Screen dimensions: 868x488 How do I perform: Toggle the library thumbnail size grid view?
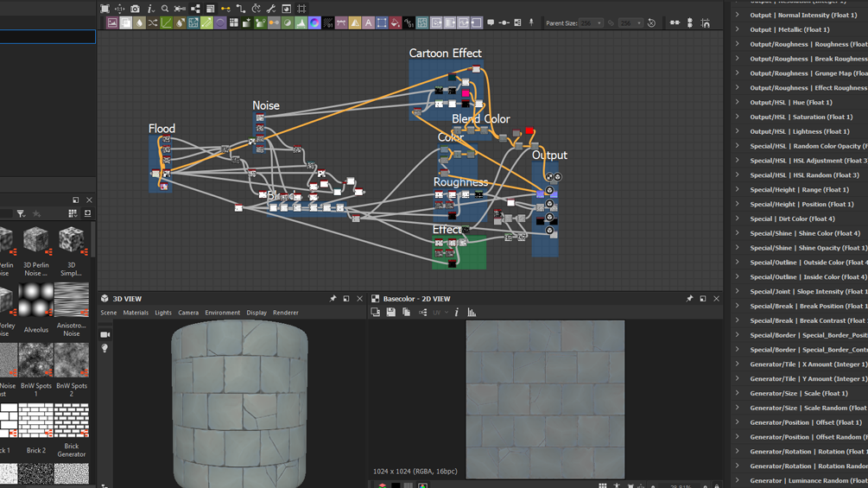tap(73, 213)
